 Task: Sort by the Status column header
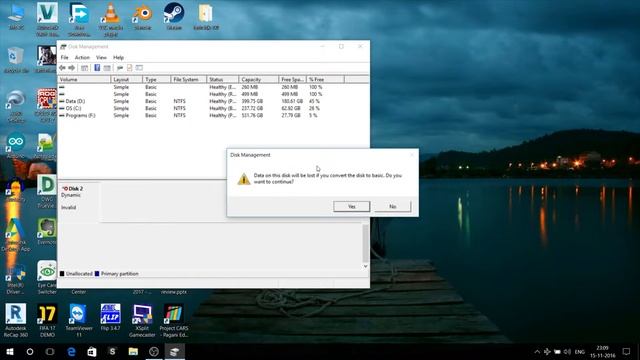pos(223,79)
